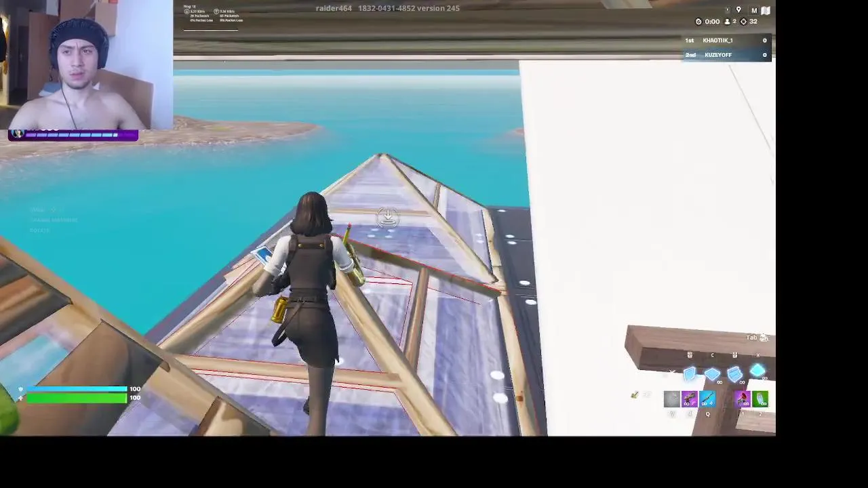This screenshot has height=488, width=868.
Task: Click the network ping stats readout
Action: 213,15
